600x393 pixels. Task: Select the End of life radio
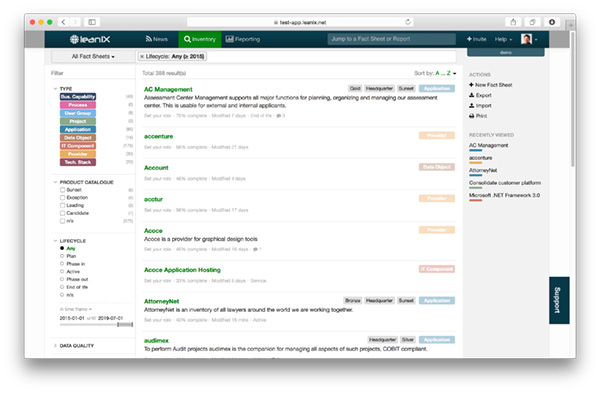(62, 287)
